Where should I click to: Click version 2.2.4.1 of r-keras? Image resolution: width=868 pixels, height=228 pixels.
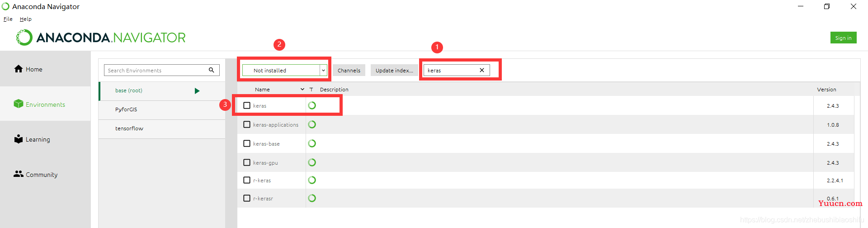point(835,180)
